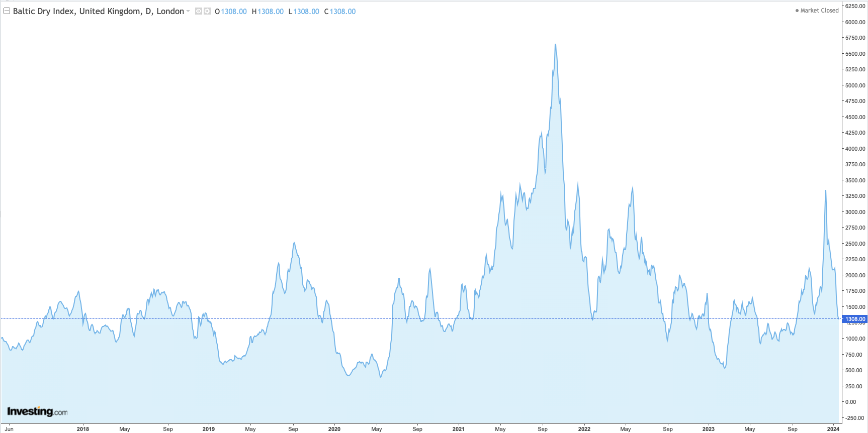Click the 500.00 price axis label
868x433 pixels.
coord(853,370)
